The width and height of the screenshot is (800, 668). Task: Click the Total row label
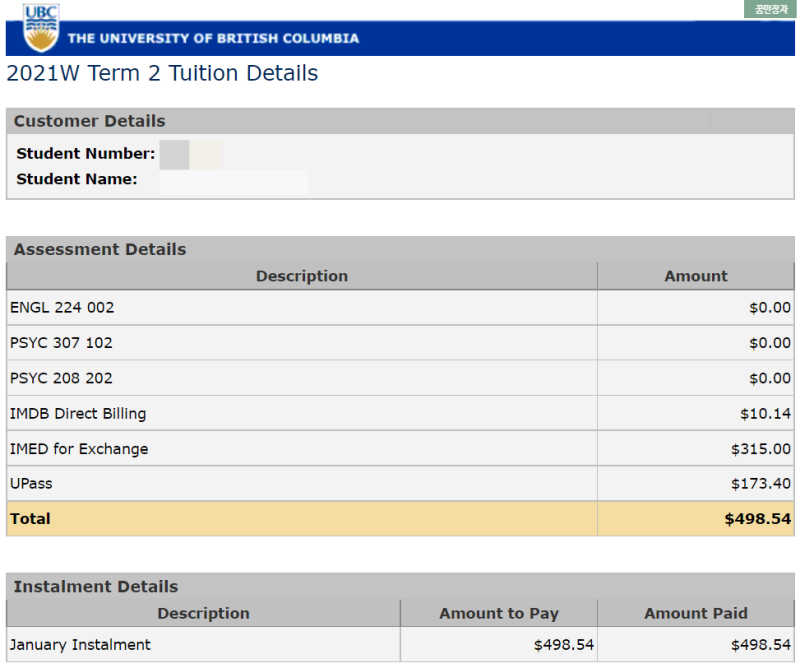point(30,519)
